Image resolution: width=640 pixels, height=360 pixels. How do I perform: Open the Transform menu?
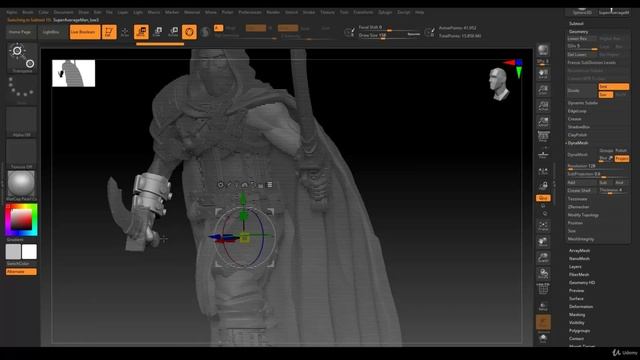pos(363,12)
